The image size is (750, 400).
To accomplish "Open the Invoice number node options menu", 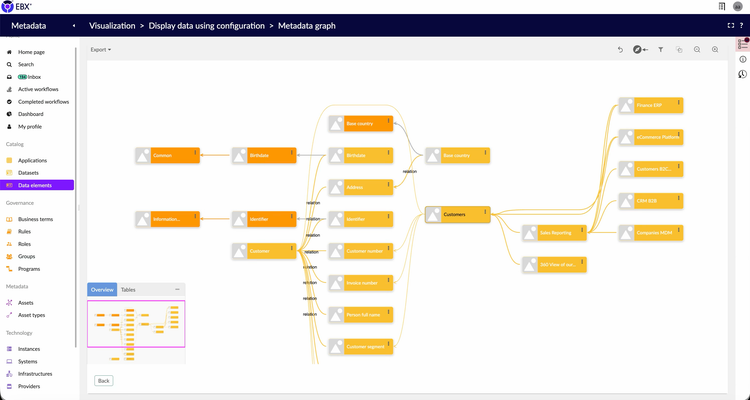I will click(x=388, y=280).
